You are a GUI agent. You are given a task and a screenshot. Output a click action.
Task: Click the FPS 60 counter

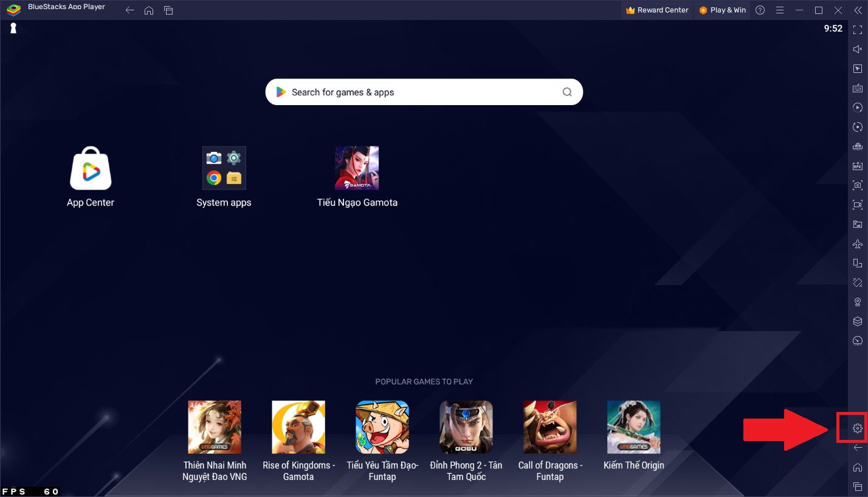pos(30,492)
